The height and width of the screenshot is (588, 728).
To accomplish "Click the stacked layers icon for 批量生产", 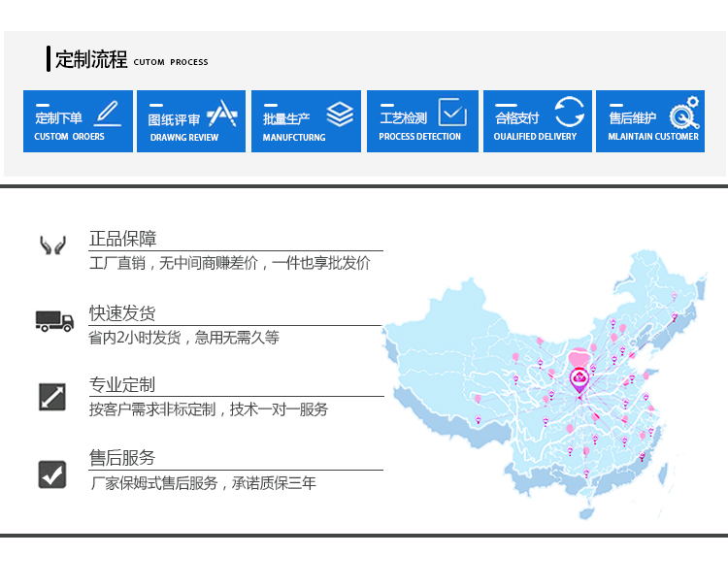I will click(340, 114).
